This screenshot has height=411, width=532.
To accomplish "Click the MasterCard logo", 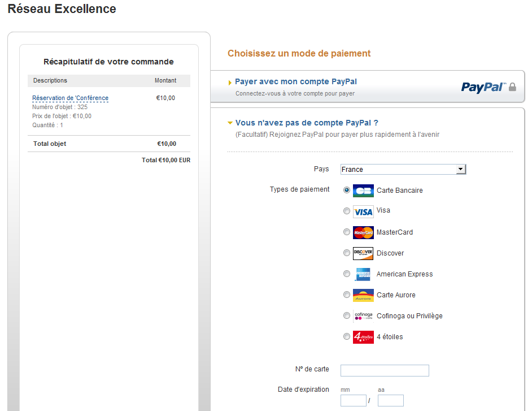I will pos(363,233).
